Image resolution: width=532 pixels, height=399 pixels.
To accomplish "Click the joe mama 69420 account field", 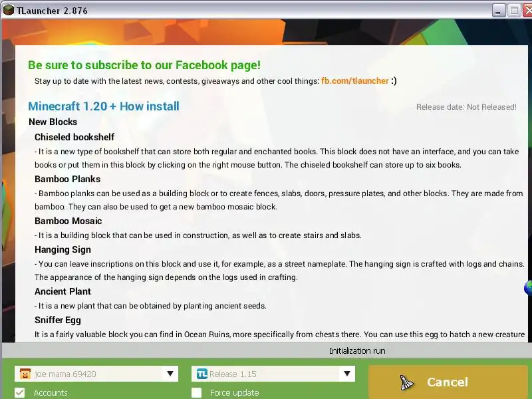I will [96, 374].
